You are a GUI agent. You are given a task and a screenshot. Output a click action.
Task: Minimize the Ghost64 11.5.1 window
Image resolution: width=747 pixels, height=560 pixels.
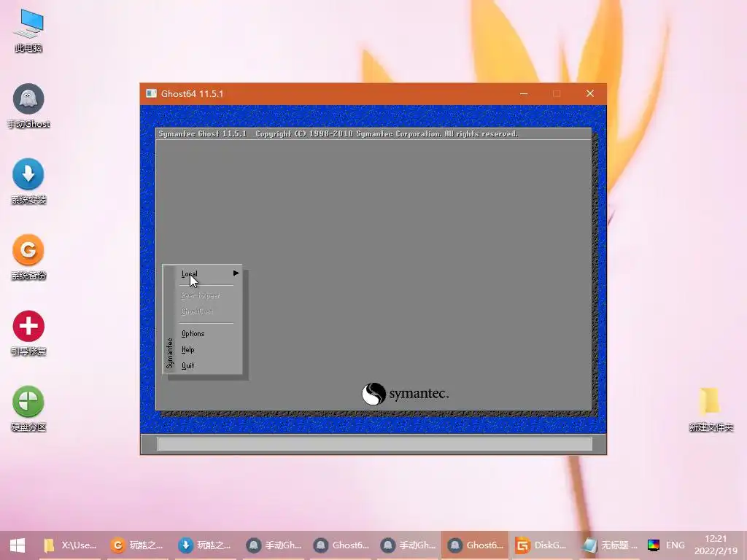[x=524, y=93]
